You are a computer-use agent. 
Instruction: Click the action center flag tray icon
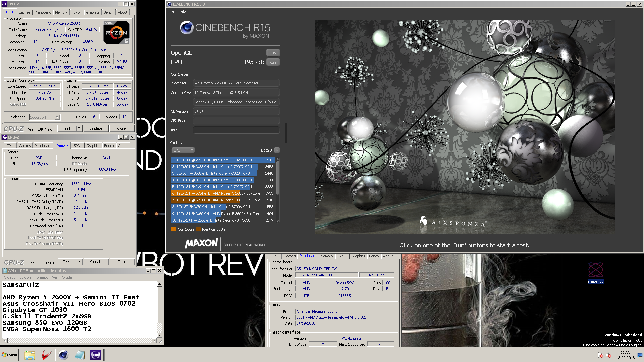click(601, 355)
